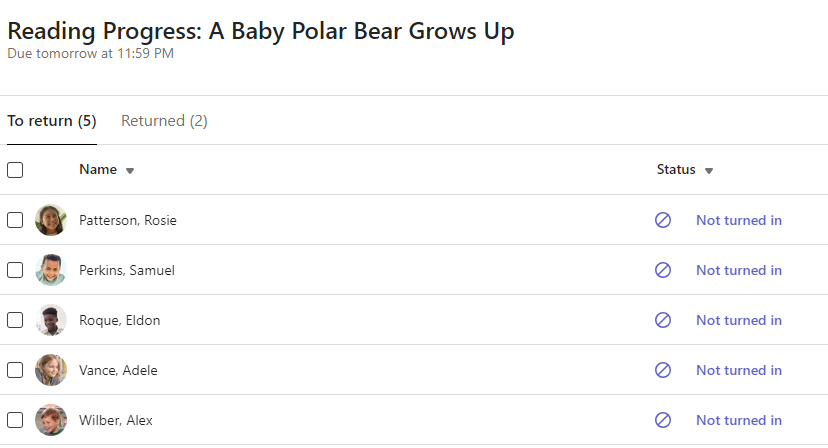The image size is (828, 448).
Task: Select the checkbox beside Vance, Adele
Action: (15, 370)
